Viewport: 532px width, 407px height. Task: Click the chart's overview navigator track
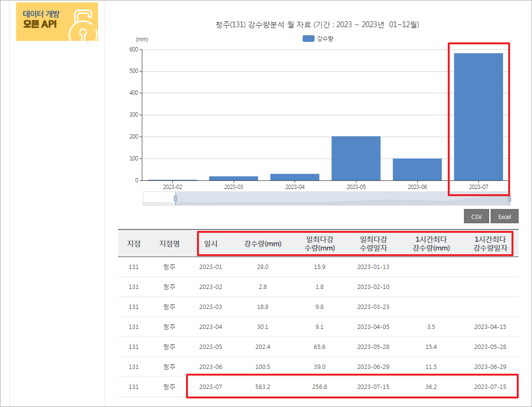pyautogui.click(x=333, y=199)
